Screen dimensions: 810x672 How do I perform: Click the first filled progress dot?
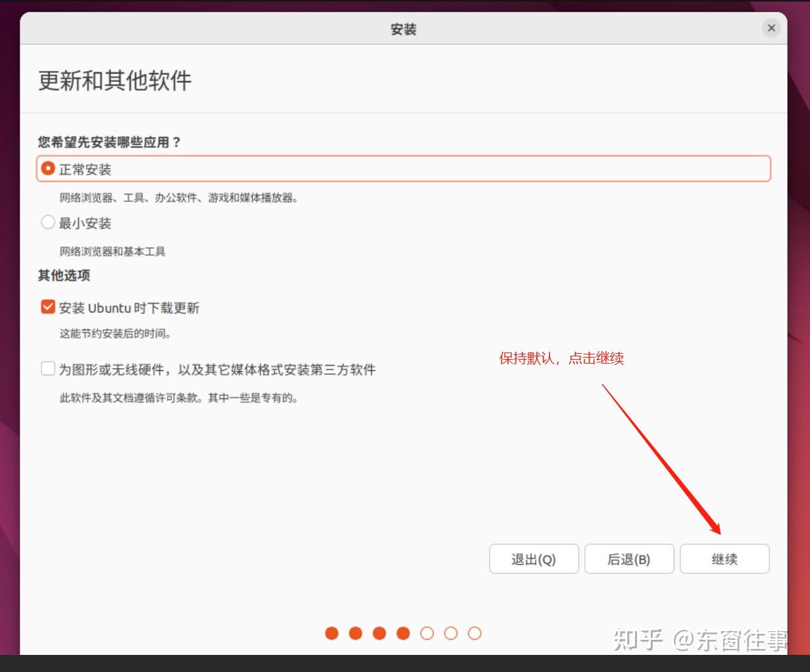[x=332, y=633]
